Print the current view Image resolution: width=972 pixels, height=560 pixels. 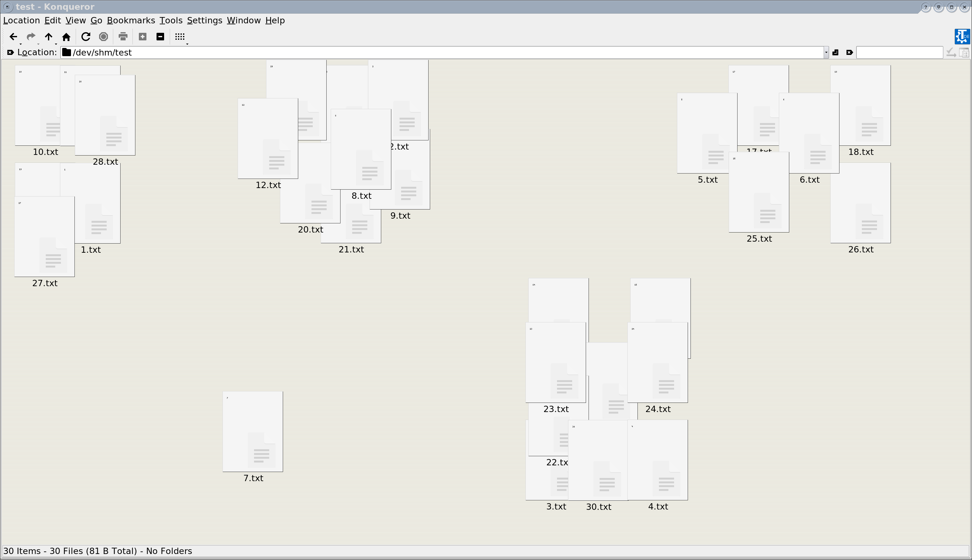pyautogui.click(x=123, y=37)
